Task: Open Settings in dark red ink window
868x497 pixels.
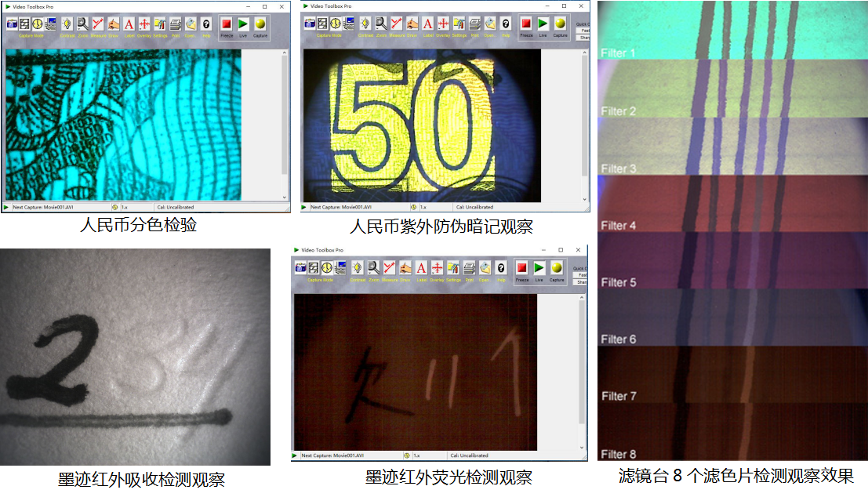Action: click(x=453, y=268)
